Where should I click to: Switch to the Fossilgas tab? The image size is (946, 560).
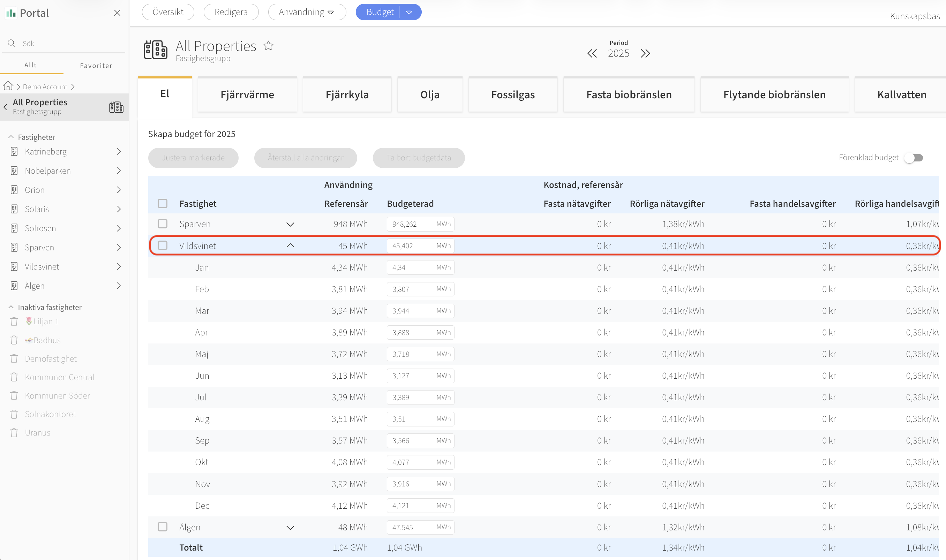tap(513, 94)
